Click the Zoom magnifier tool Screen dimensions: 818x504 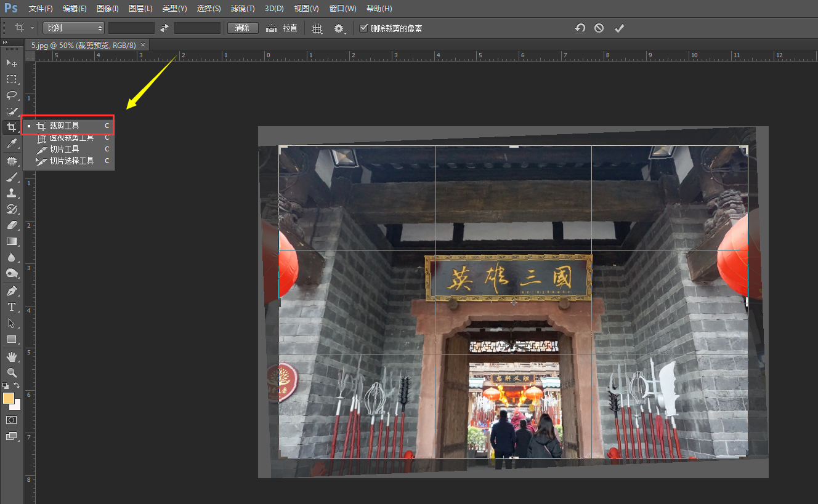[x=11, y=372]
